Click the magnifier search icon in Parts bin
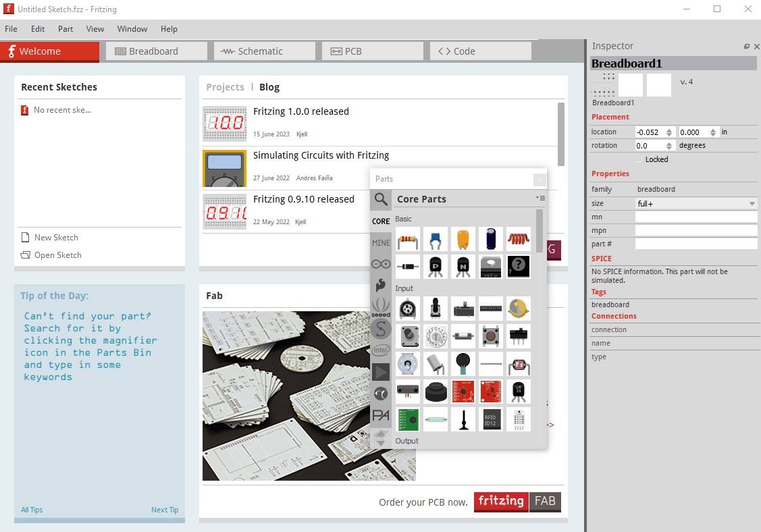Screen dimensions: 761x532 381,199
